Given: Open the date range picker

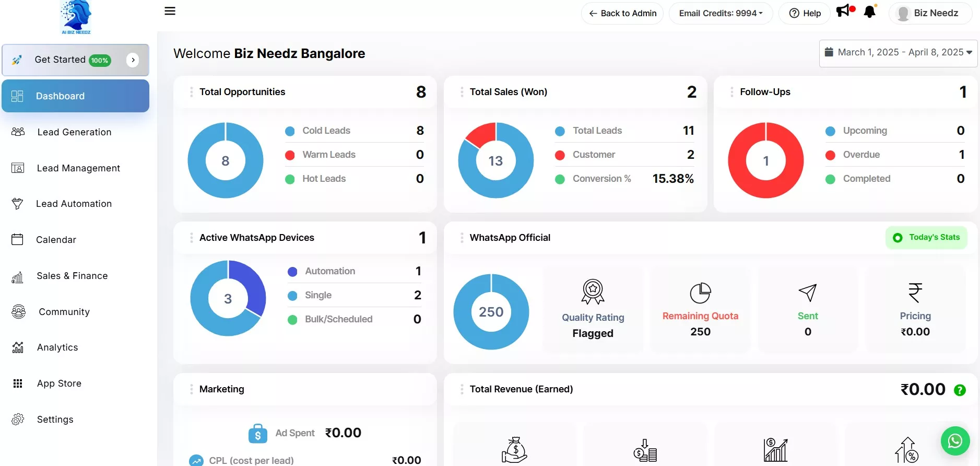Looking at the screenshot, I should coord(898,53).
